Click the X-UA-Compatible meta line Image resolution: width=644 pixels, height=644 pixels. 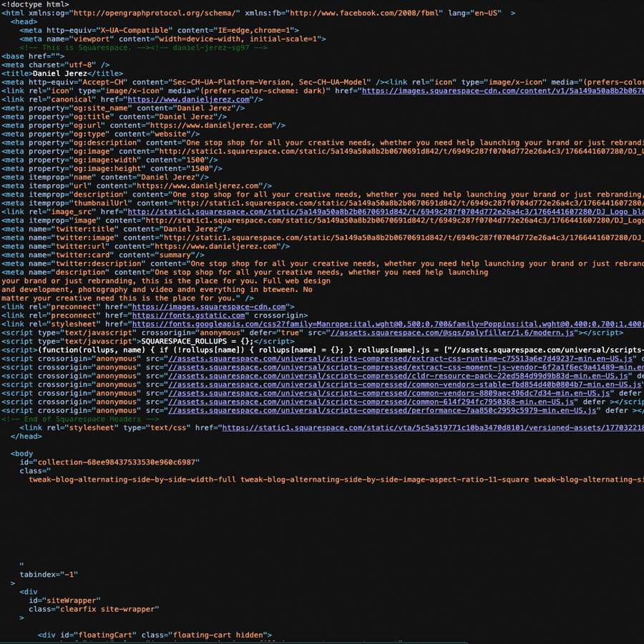[160, 30]
